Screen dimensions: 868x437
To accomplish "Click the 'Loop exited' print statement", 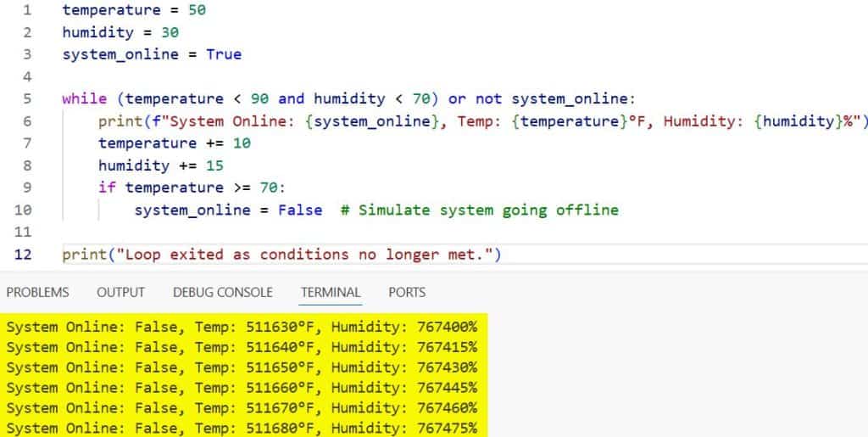I will tap(282, 255).
